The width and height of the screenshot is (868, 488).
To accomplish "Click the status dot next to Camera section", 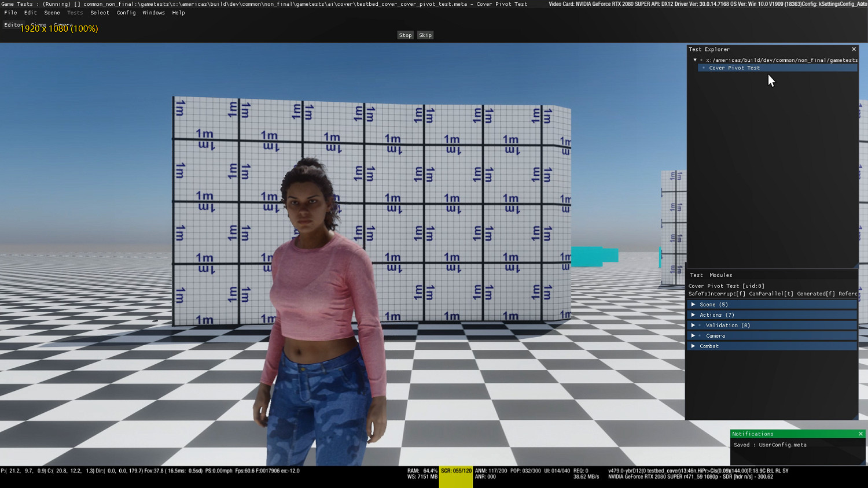I will tap(700, 336).
